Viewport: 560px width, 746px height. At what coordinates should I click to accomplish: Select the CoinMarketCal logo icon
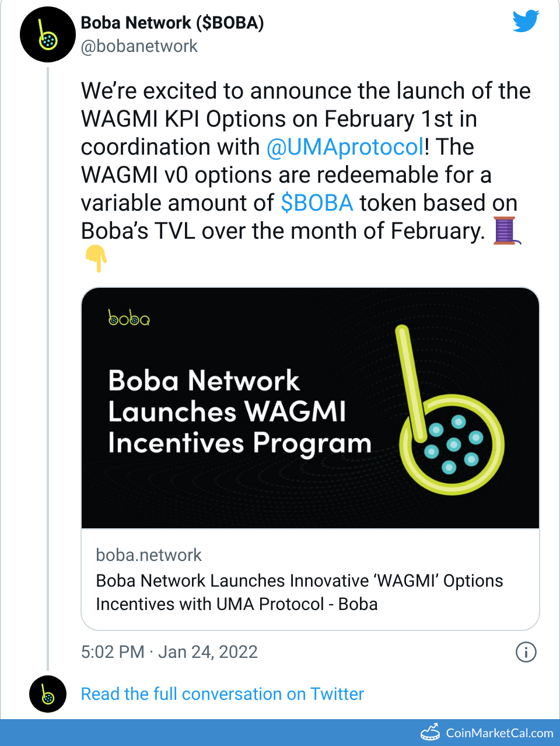coord(430,731)
